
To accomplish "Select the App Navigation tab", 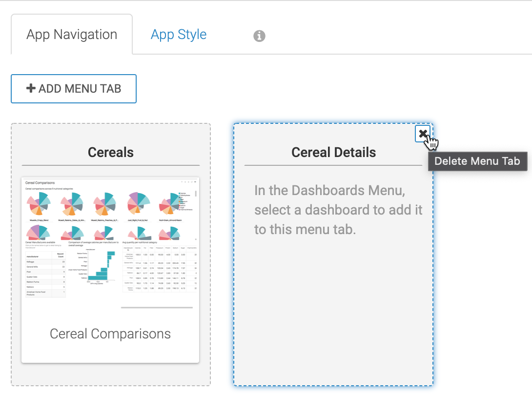I will [72, 35].
